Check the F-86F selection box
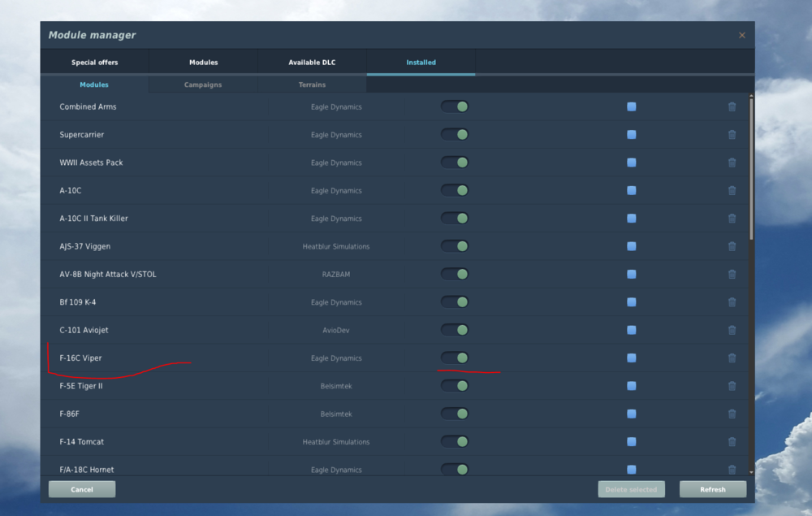 pos(631,414)
